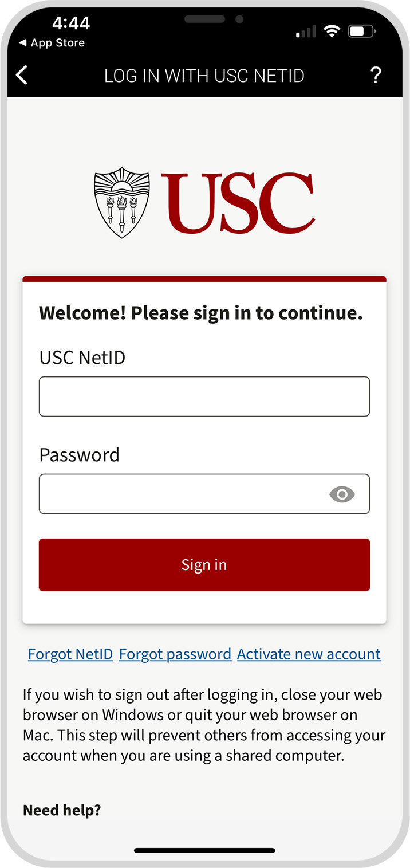Tap the home indicator bar
Image resolution: width=410 pixels, height=868 pixels.
pos(204,850)
